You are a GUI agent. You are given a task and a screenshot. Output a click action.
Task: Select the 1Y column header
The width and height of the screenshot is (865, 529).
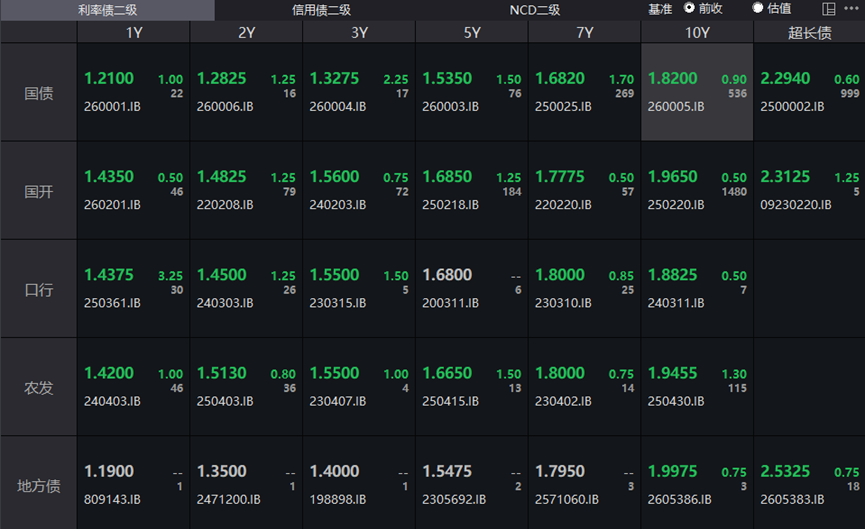pyautogui.click(x=133, y=32)
